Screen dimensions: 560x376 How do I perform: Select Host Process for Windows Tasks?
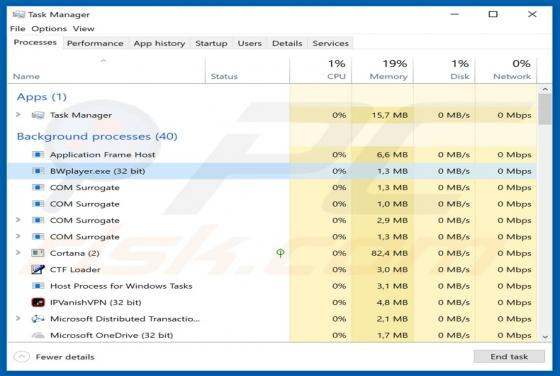tap(272, 286)
